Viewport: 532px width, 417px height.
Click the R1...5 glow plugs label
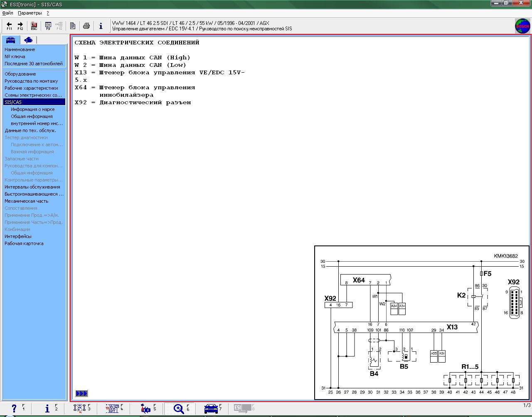pos(470,367)
